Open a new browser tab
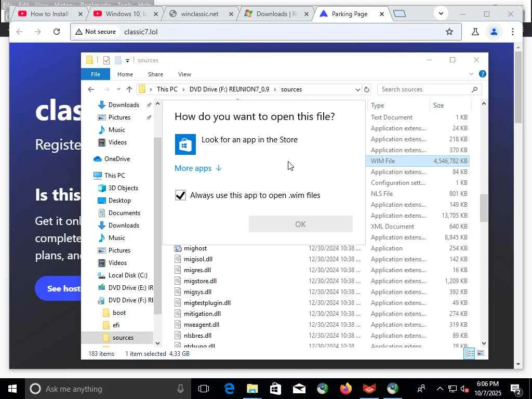This screenshot has width=532, height=399. (x=400, y=14)
